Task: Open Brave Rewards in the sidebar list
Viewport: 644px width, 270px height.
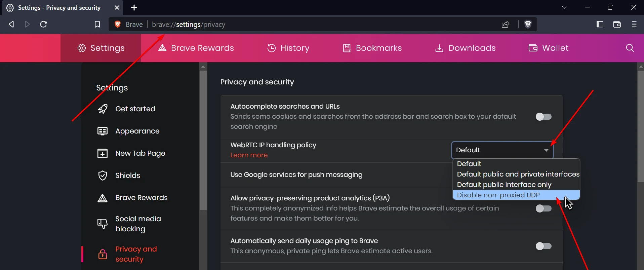Action: [x=142, y=198]
